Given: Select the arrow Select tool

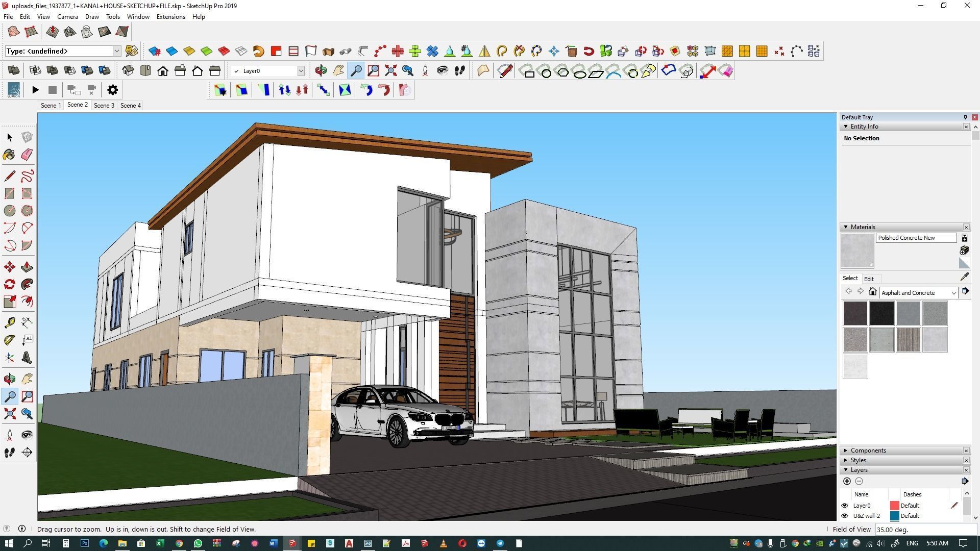Looking at the screenshot, I should (x=10, y=137).
